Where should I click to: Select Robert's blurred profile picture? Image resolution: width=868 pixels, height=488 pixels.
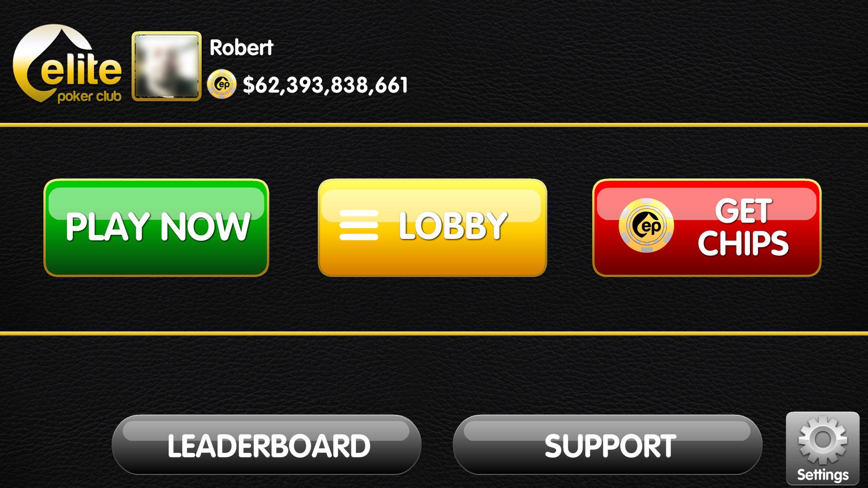(166, 66)
